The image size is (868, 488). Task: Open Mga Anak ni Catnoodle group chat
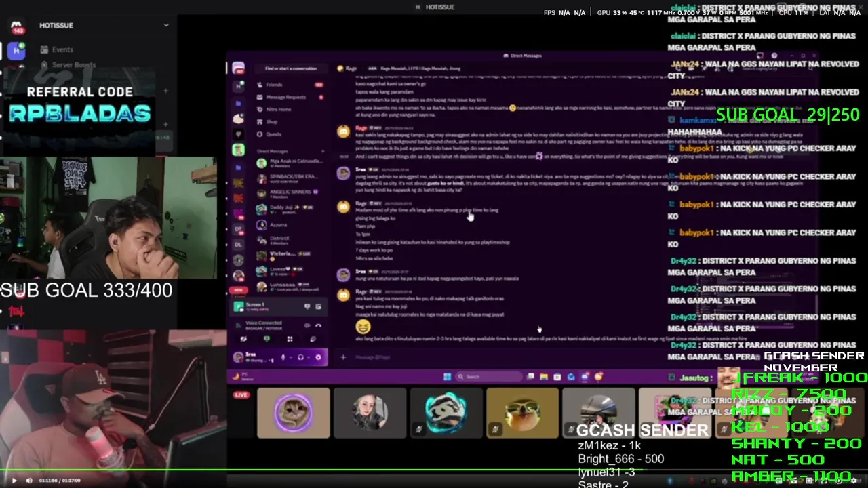tap(290, 163)
